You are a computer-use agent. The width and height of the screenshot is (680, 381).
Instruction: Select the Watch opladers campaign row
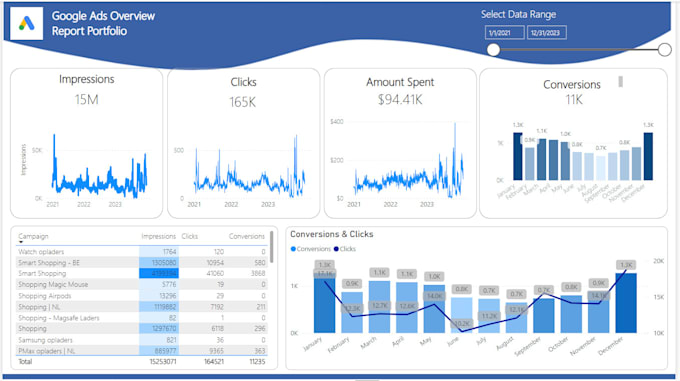[x=142, y=252]
